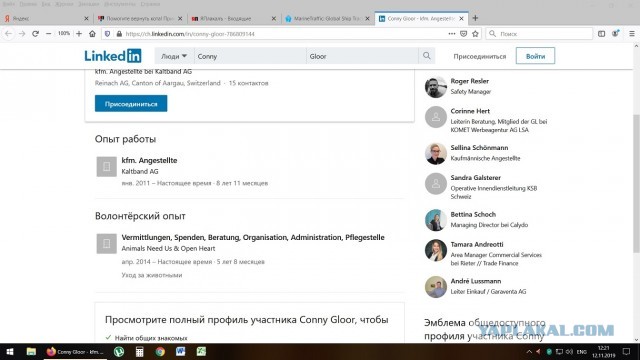Open Sandra Galsterer profile link
Viewport: 640px width, 360px height.
476,178
